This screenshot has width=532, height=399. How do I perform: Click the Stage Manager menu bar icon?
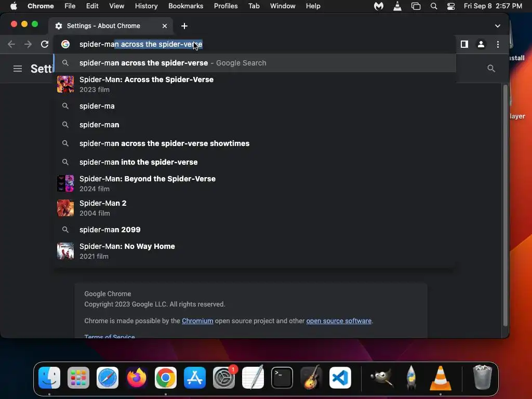click(x=416, y=6)
